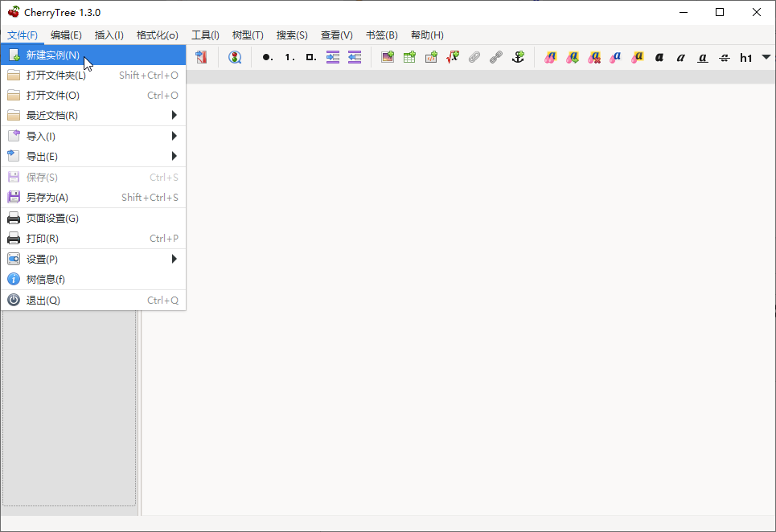Click the text background color icon

(637, 57)
